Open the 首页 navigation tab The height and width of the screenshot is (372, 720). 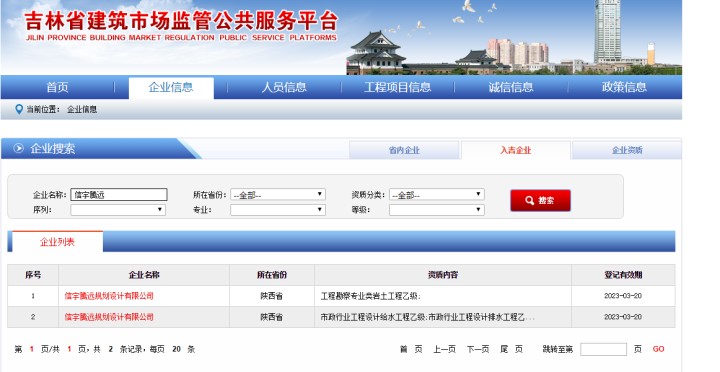[57, 87]
